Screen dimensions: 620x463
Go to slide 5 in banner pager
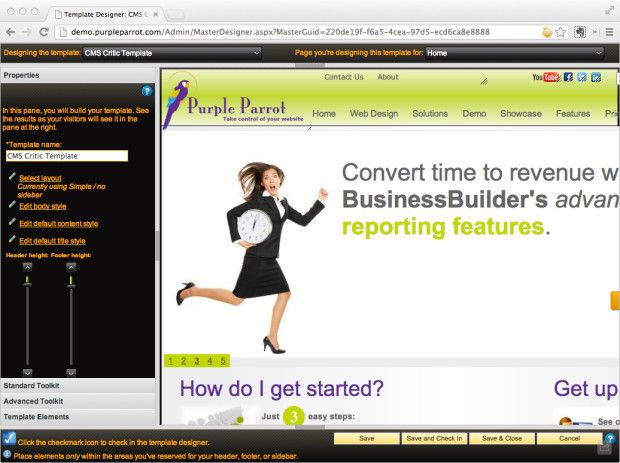(223, 361)
